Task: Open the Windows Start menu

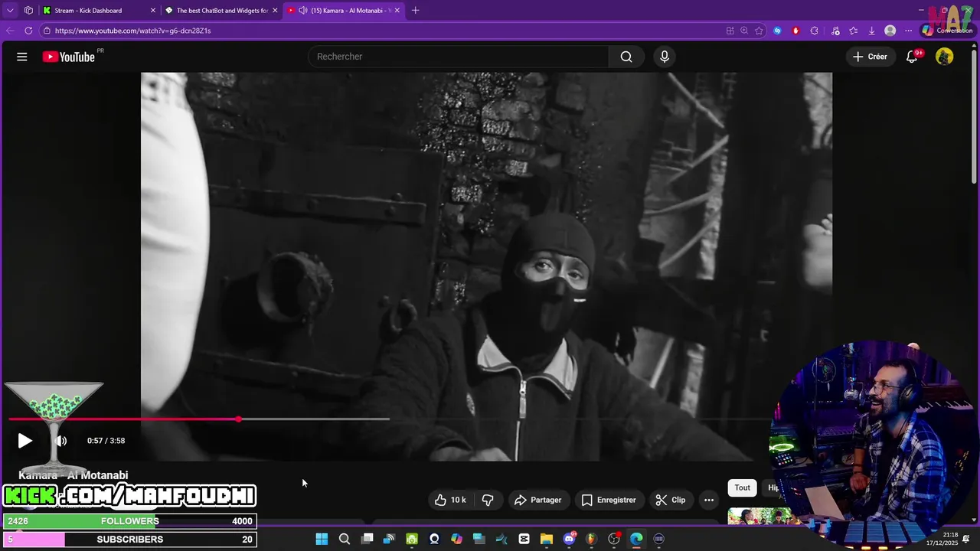Action: point(322,539)
